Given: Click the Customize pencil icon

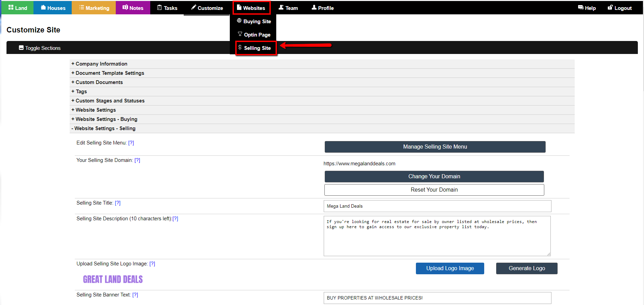Looking at the screenshot, I should coord(194,7).
